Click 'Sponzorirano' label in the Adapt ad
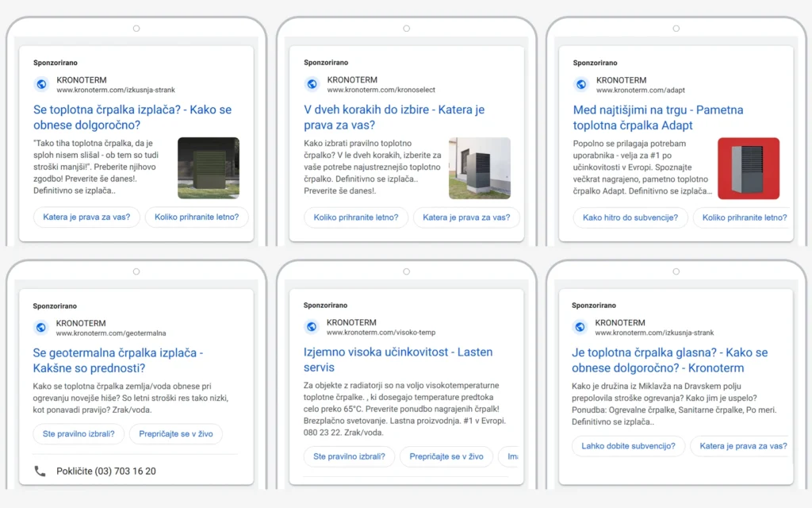This screenshot has height=508, width=812. coord(595,63)
